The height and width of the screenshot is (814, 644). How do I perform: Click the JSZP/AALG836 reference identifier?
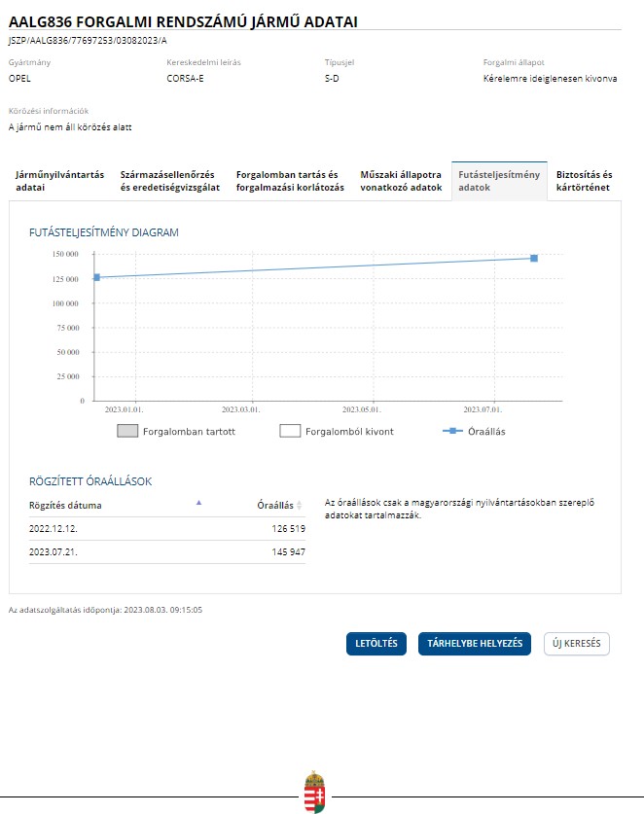point(88,41)
